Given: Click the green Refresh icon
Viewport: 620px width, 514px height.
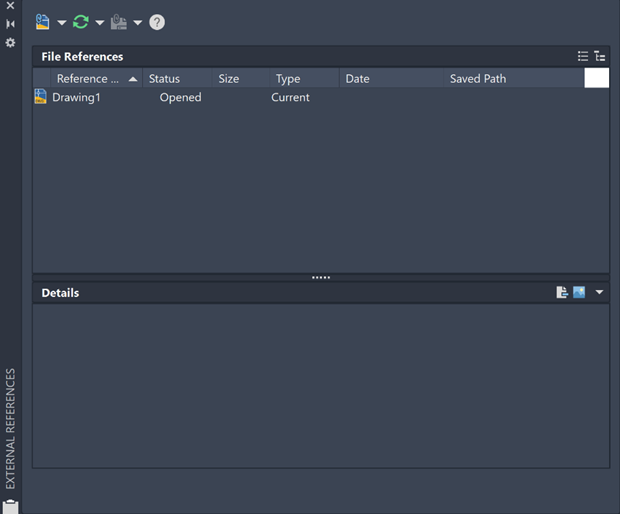Looking at the screenshot, I should click(81, 21).
